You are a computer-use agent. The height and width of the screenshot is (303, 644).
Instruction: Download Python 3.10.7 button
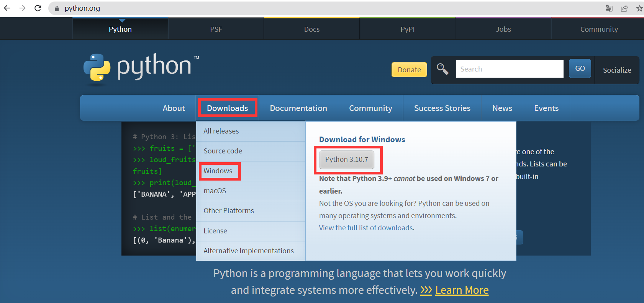(x=347, y=160)
